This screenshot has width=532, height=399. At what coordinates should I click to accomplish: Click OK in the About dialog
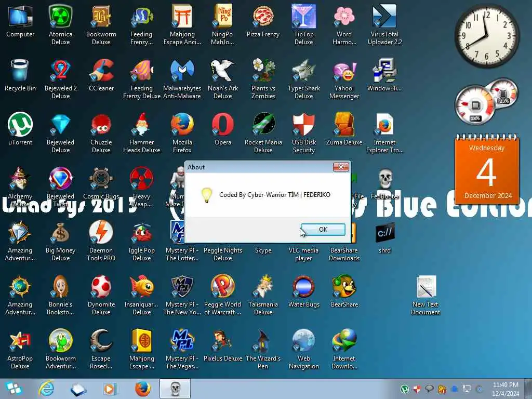pos(323,229)
